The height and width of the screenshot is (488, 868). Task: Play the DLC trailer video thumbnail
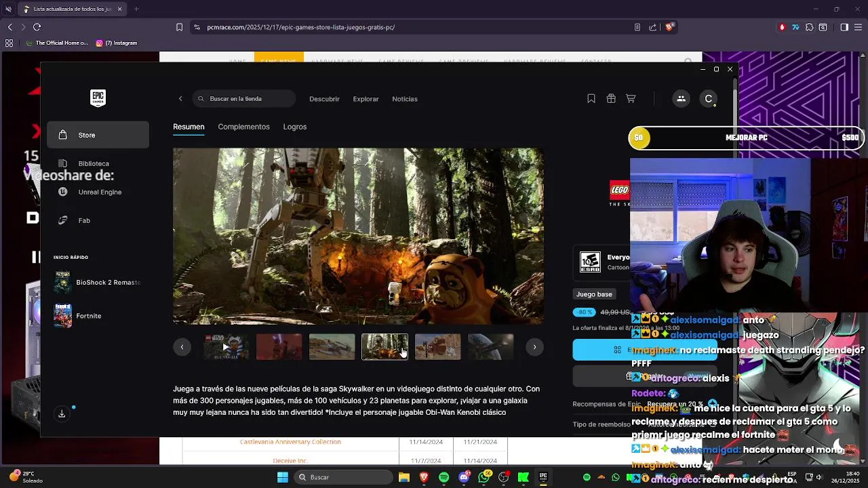(226, 347)
